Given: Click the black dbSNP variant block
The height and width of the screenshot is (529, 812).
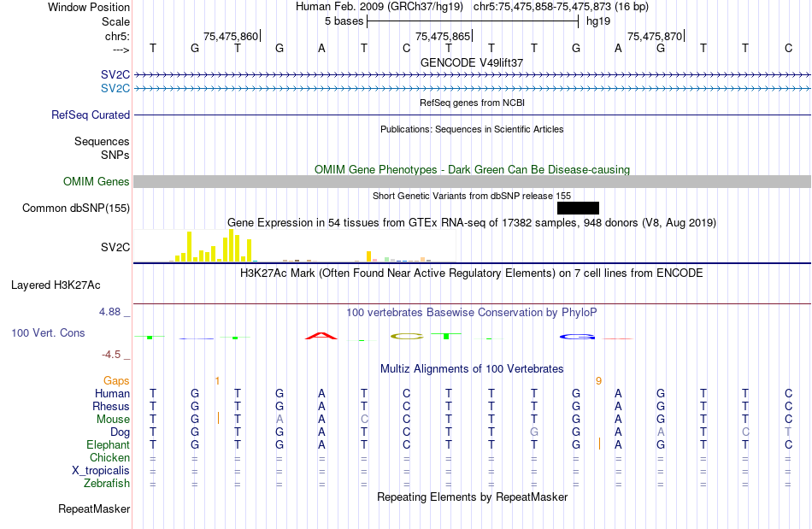Looking at the screenshot, I should pyautogui.click(x=578, y=208).
